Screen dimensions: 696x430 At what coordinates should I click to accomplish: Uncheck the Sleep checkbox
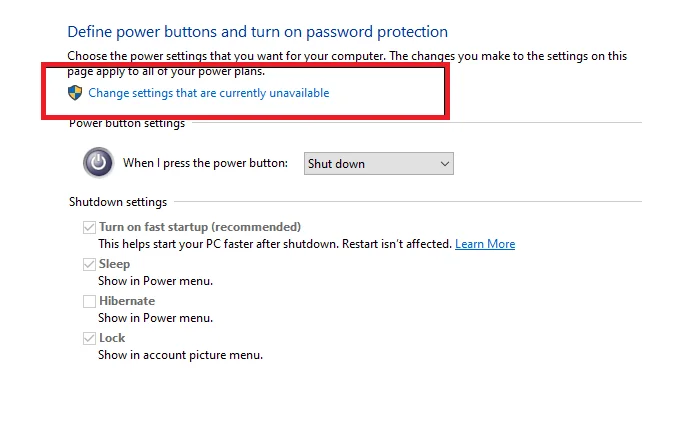coord(90,264)
